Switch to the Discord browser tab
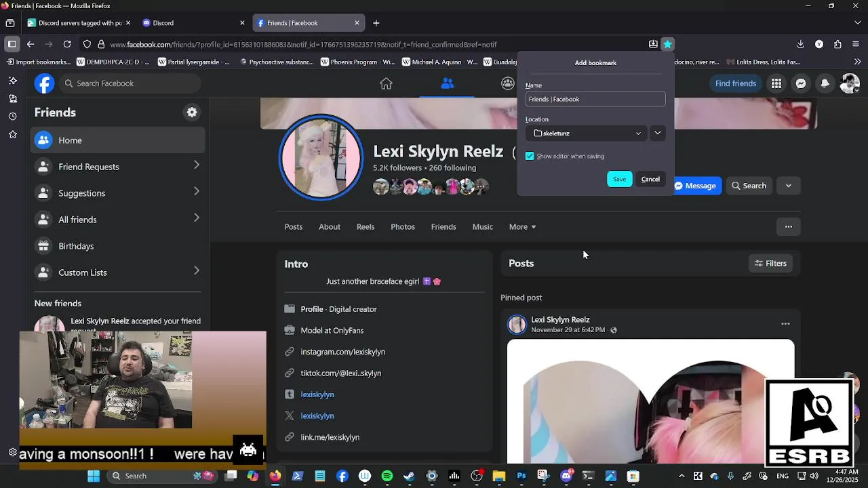 coord(192,23)
